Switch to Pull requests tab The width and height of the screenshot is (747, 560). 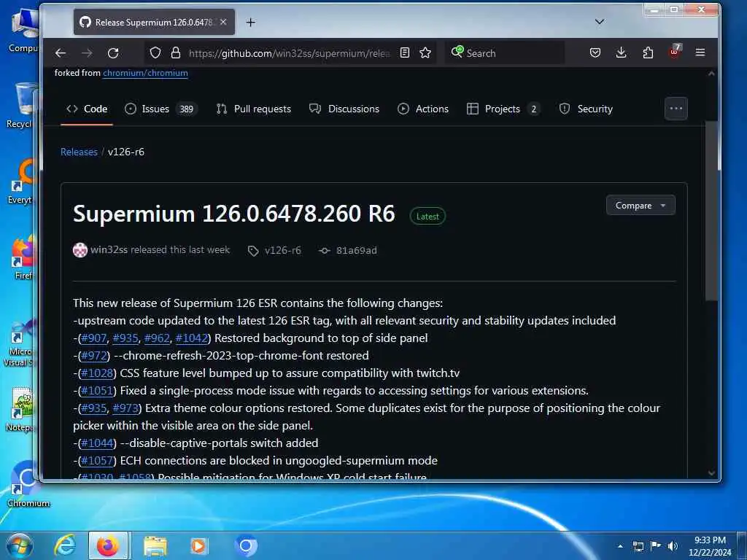pos(253,109)
